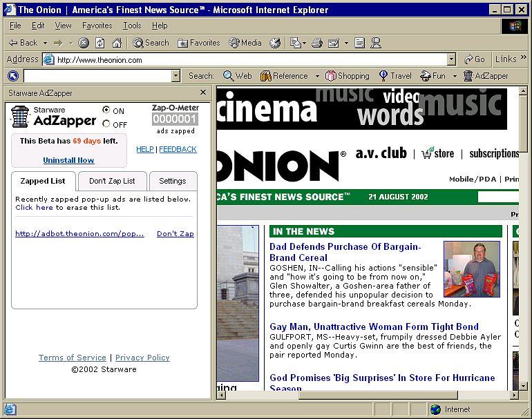Screen dimensions: 532x419
Task: Open the Fun dropdown arrow
Action: (455, 76)
